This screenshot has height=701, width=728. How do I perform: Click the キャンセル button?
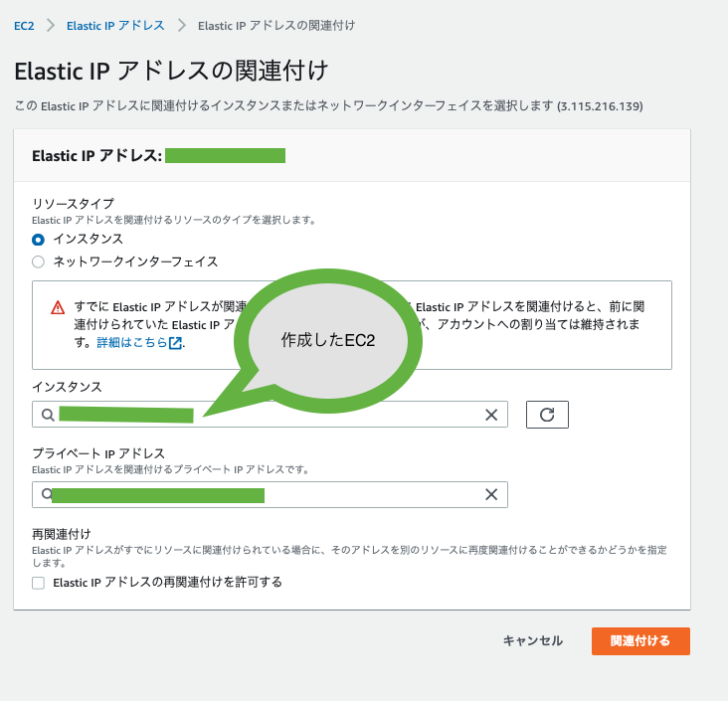tap(533, 641)
